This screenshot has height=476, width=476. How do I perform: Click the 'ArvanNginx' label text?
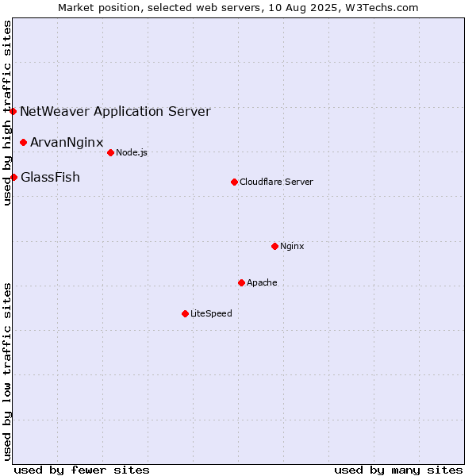(67, 142)
